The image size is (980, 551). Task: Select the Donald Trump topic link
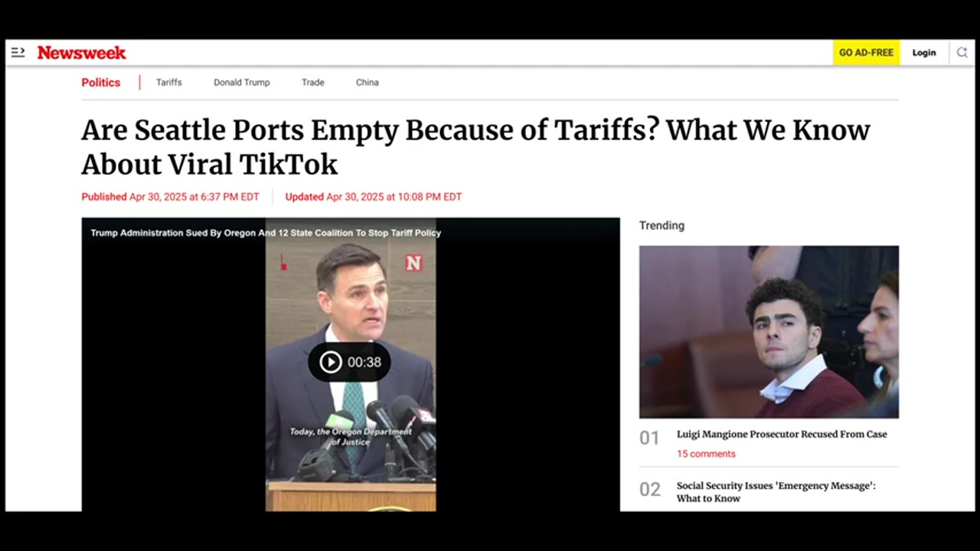242,83
